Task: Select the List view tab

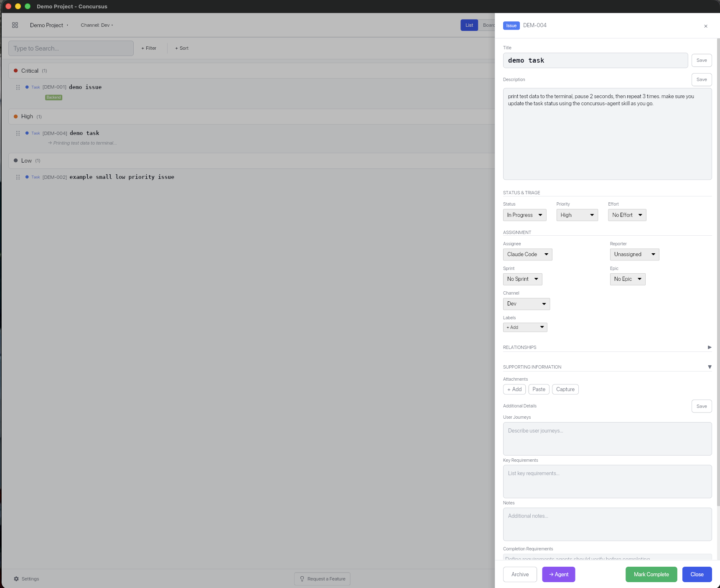Action: pyautogui.click(x=469, y=25)
